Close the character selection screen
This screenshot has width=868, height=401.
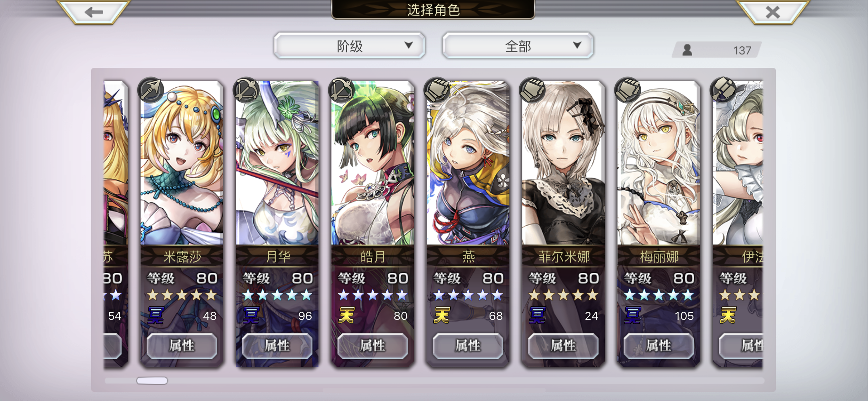773,12
